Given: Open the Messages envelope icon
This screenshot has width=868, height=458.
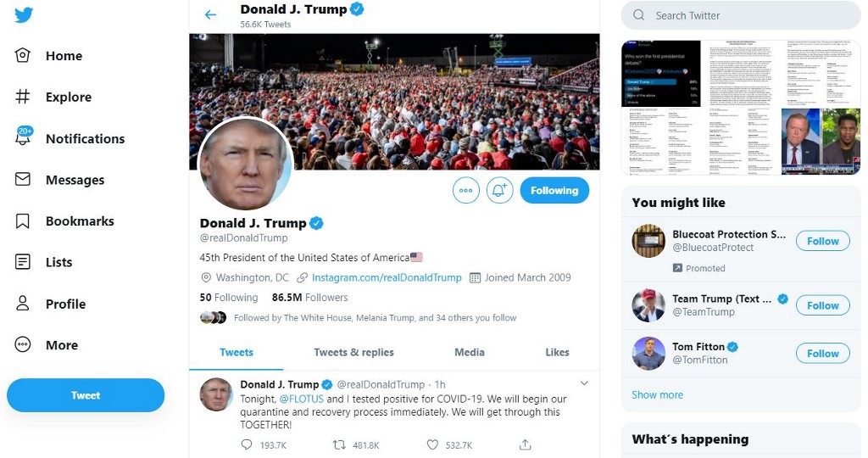Looking at the screenshot, I should click(x=23, y=180).
